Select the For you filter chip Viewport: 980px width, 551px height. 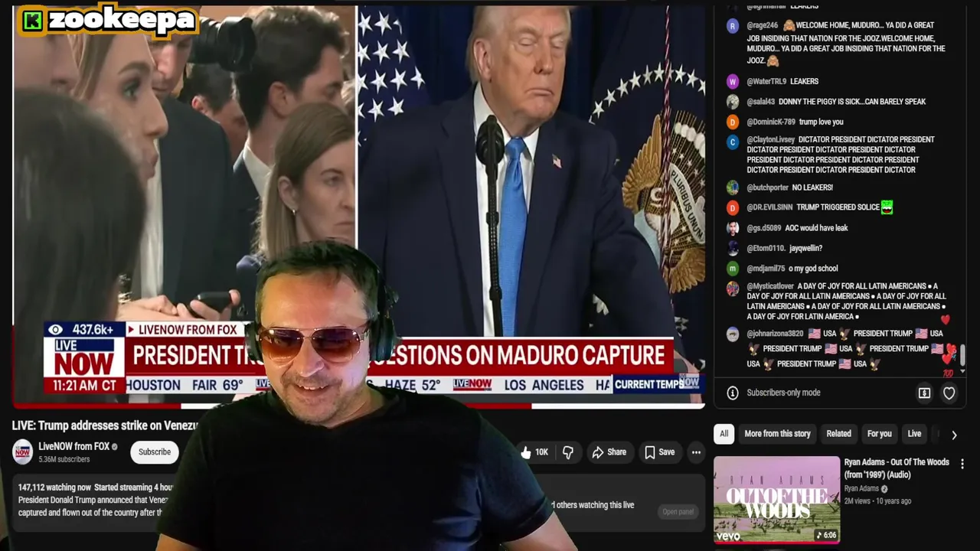[879, 433]
